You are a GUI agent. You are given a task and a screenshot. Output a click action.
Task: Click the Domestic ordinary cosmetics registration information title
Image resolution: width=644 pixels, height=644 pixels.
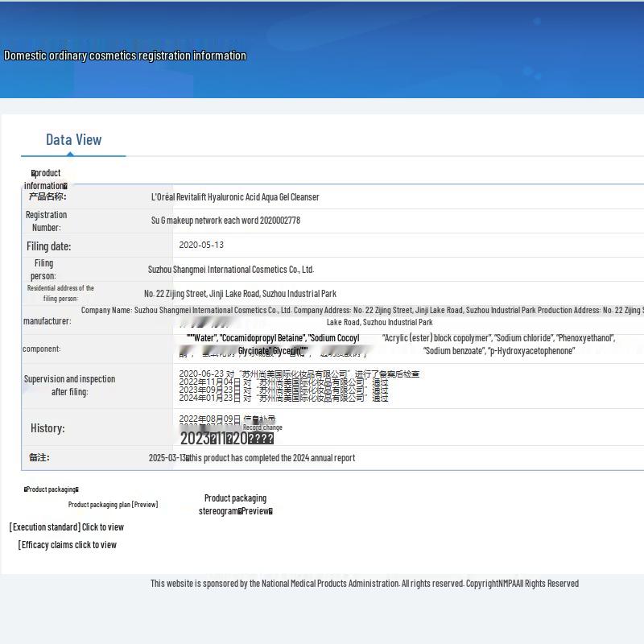[x=125, y=56]
